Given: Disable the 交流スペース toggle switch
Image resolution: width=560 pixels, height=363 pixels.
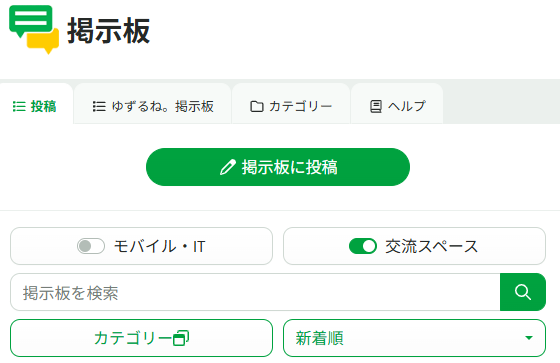Looking at the screenshot, I should (x=363, y=246).
